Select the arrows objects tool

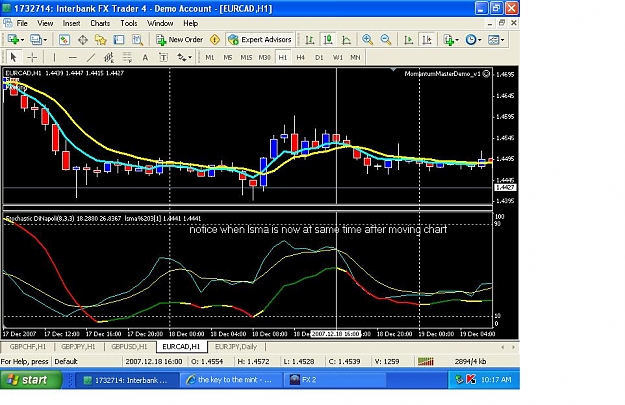[x=182, y=57]
